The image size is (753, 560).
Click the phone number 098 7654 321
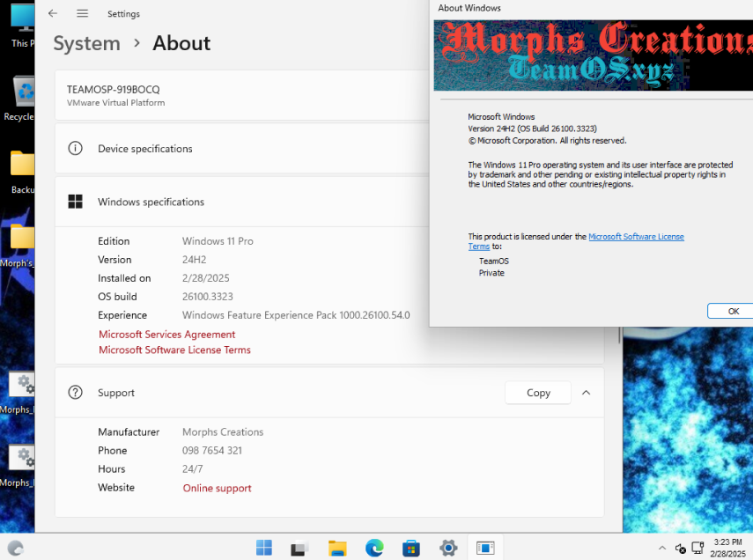coord(211,451)
